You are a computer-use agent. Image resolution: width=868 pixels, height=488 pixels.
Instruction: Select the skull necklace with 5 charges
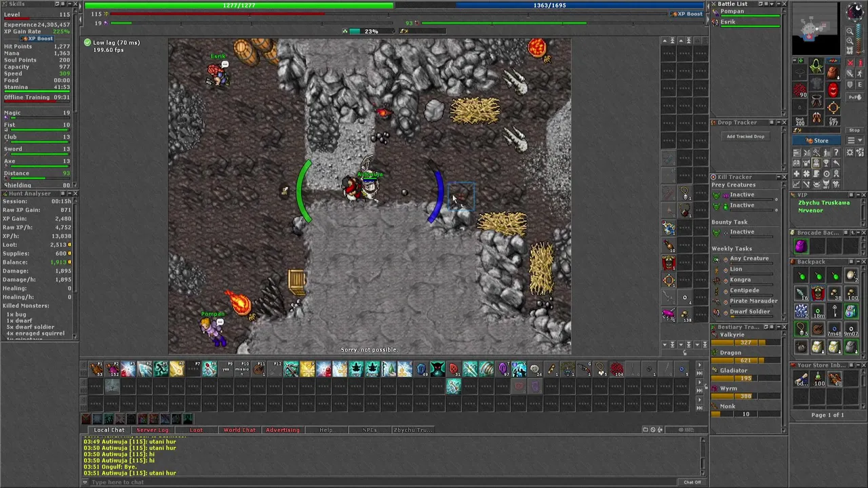tap(801, 329)
